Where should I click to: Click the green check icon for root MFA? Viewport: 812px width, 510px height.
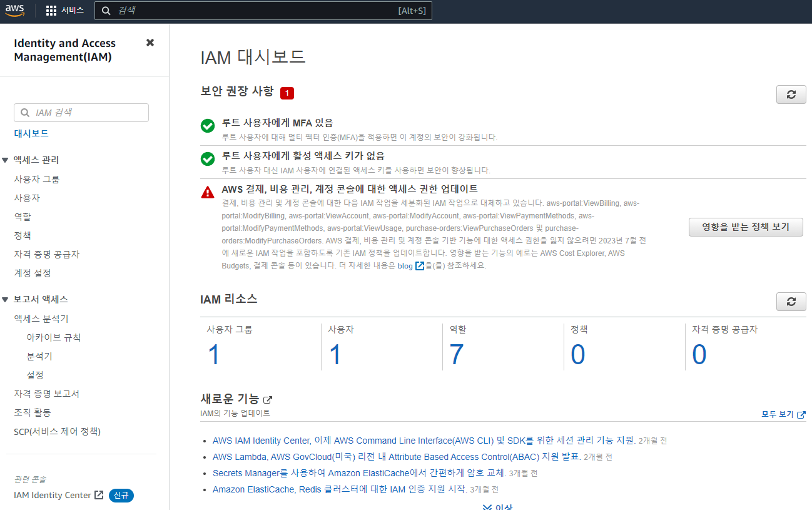[208, 126]
